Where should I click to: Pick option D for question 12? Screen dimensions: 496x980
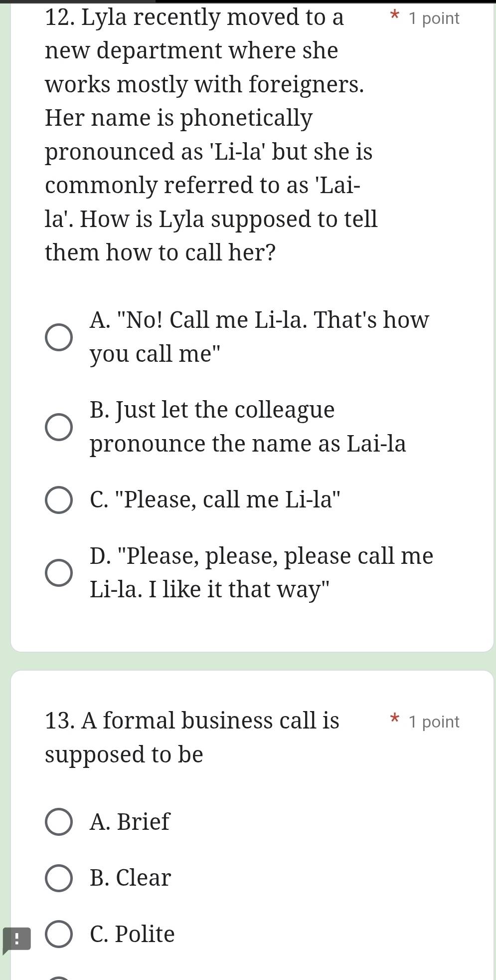[x=59, y=571]
